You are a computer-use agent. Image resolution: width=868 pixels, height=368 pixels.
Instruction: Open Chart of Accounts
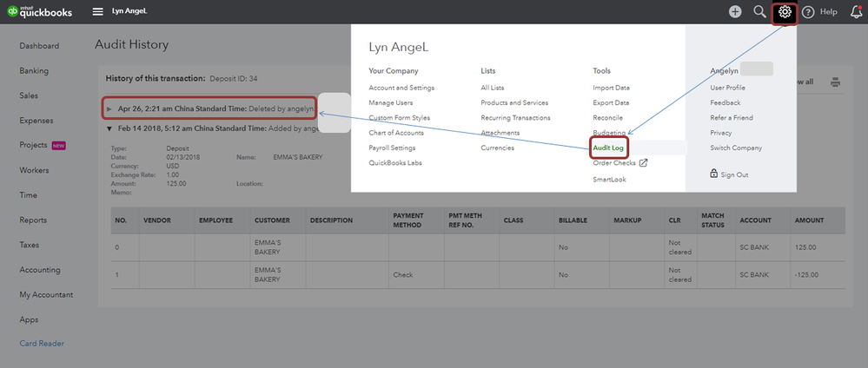coord(396,133)
